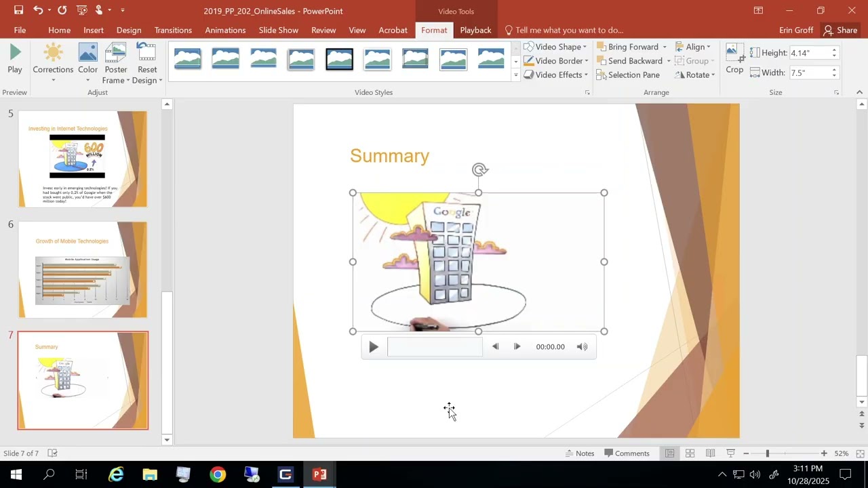Screen dimensions: 868x488
Task: Open the Align dropdown
Action: (x=692, y=47)
